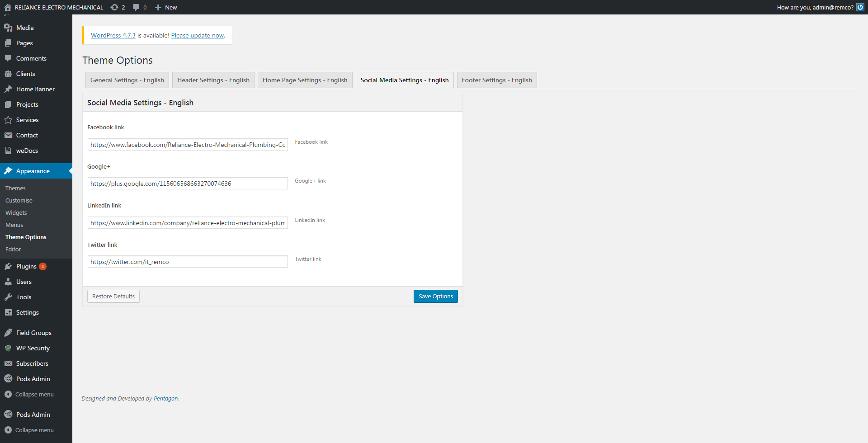868x443 pixels.
Task: Open the Comments sidebar menu icon
Action: point(8,58)
